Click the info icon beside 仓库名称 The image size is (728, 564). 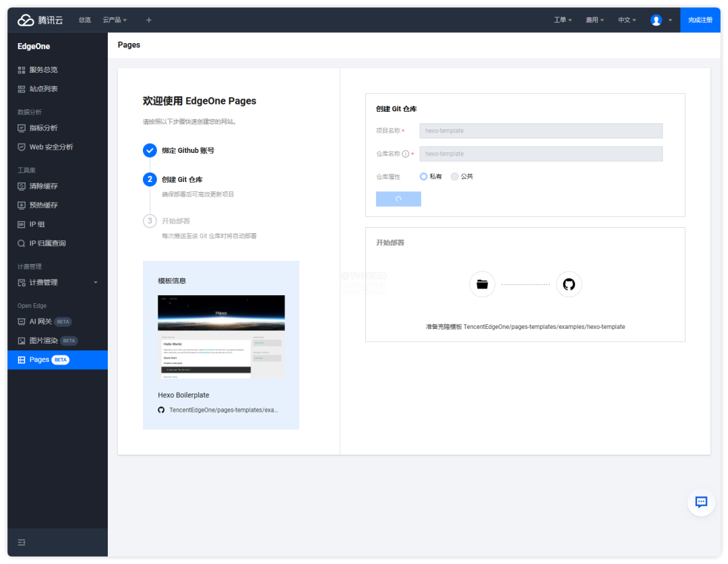(x=406, y=154)
